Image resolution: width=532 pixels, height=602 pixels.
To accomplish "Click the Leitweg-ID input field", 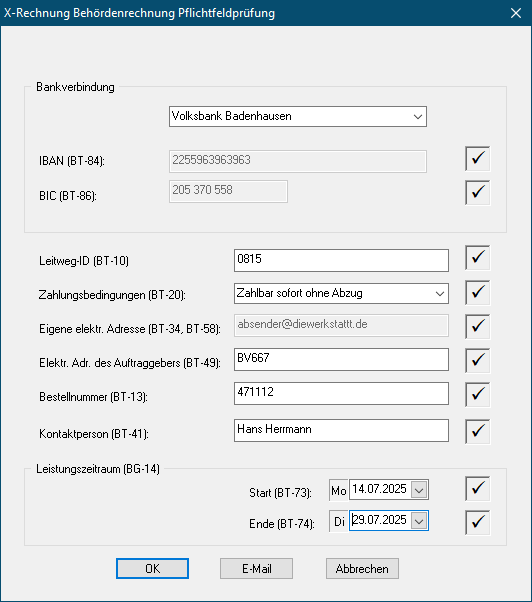I will click(341, 260).
